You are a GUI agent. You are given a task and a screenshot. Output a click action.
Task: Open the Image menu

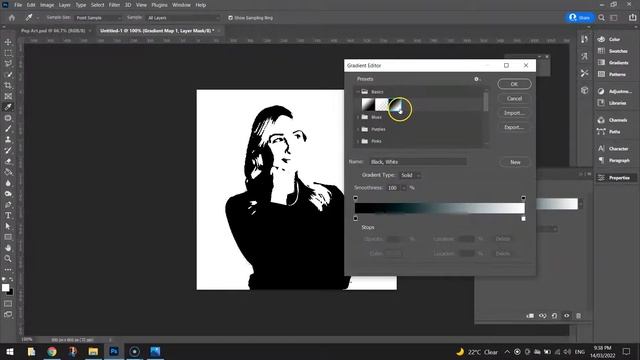(47, 5)
